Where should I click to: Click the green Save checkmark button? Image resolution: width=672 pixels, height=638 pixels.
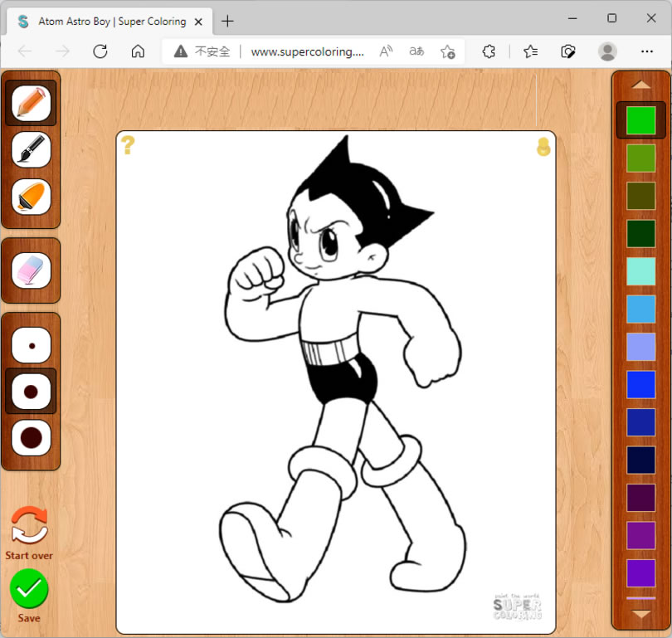tap(29, 589)
